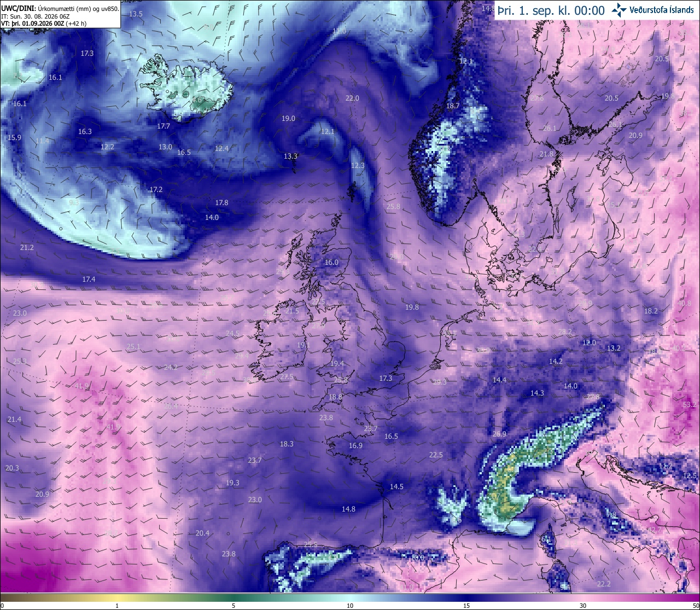Image resolution: width=700 pixels, height=610 pixels.
Task: Click the 18.7 value on Norway's coast
Action: [x=453, y=106]
